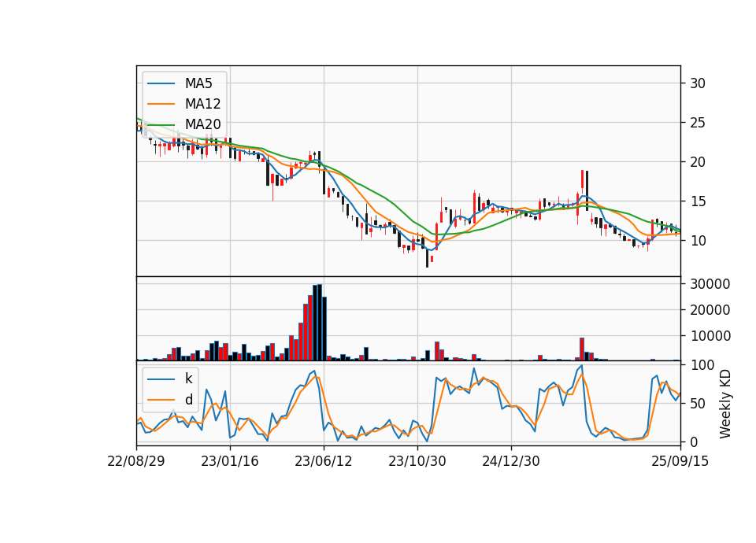
Task: Click the volume axis value 10000
Action: pos(710,336)
